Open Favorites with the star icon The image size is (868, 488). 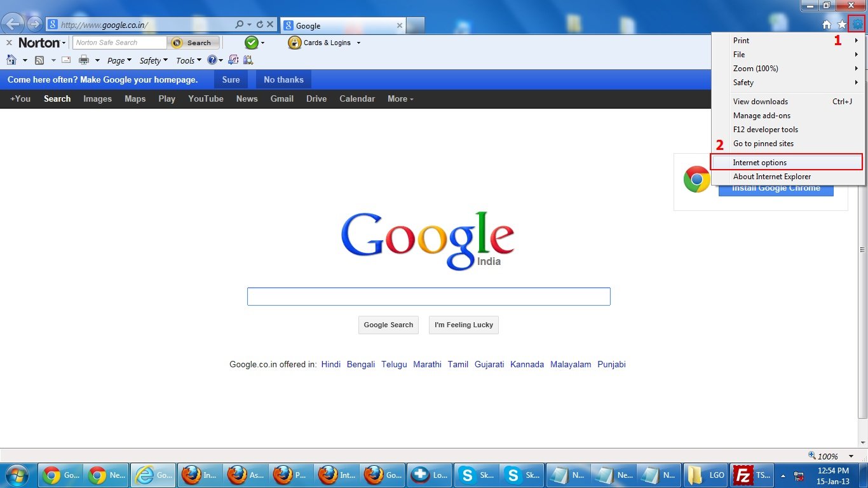[x=842, y=25]
